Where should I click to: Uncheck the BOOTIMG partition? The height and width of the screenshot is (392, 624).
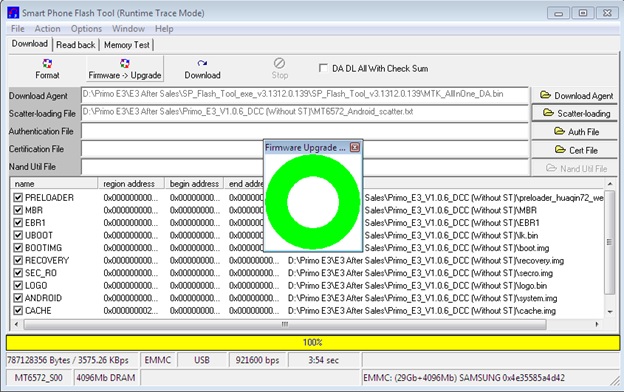point(18,248)
